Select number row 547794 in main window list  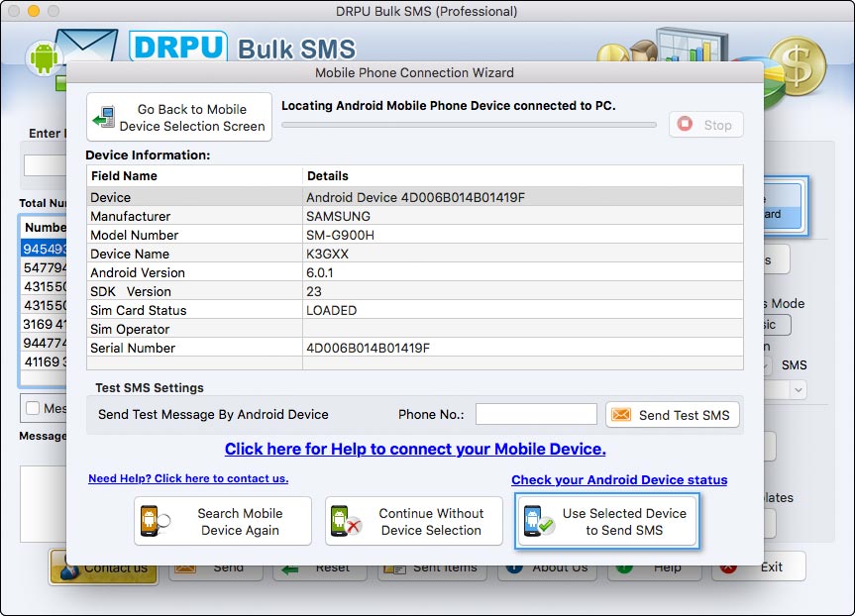tap(44, 267)
